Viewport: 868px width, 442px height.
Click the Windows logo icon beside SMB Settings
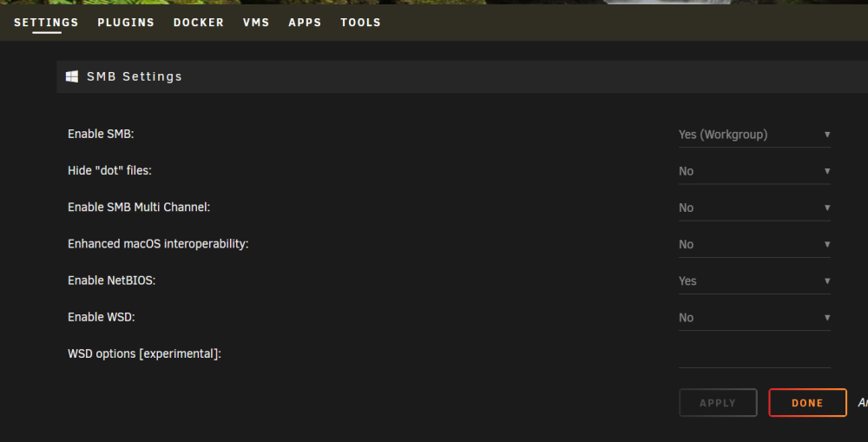[72, 76]
